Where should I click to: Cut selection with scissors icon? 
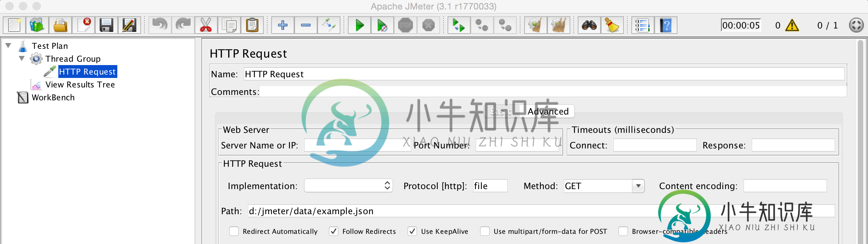click(206, 25)
